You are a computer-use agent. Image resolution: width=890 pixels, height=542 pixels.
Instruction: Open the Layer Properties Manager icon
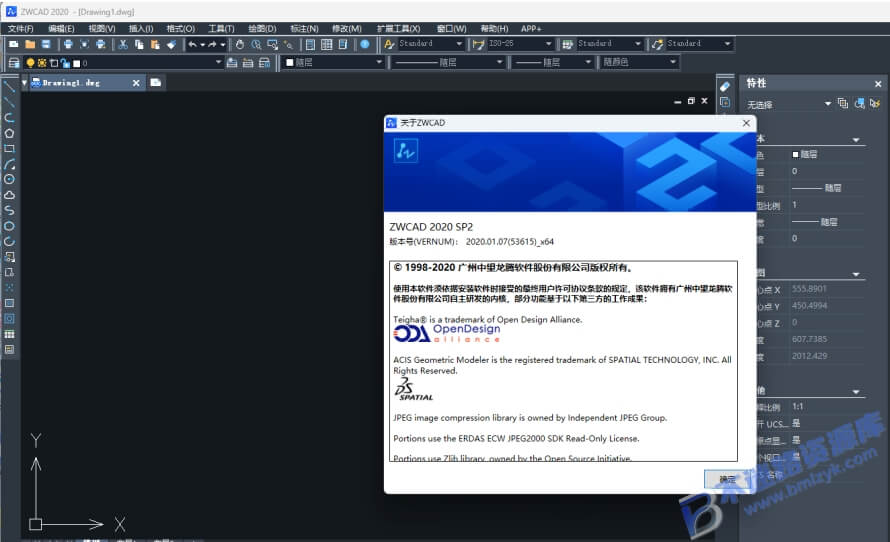[14, 63]
